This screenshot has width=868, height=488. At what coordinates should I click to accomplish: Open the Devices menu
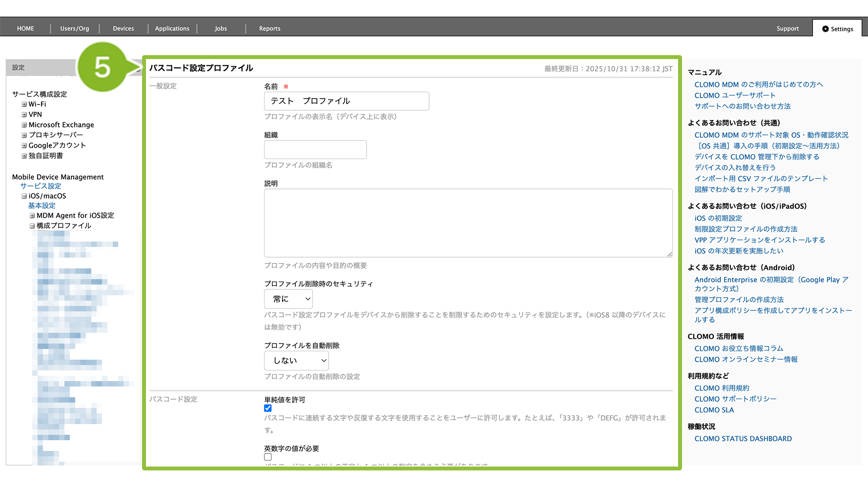point(123,29)
